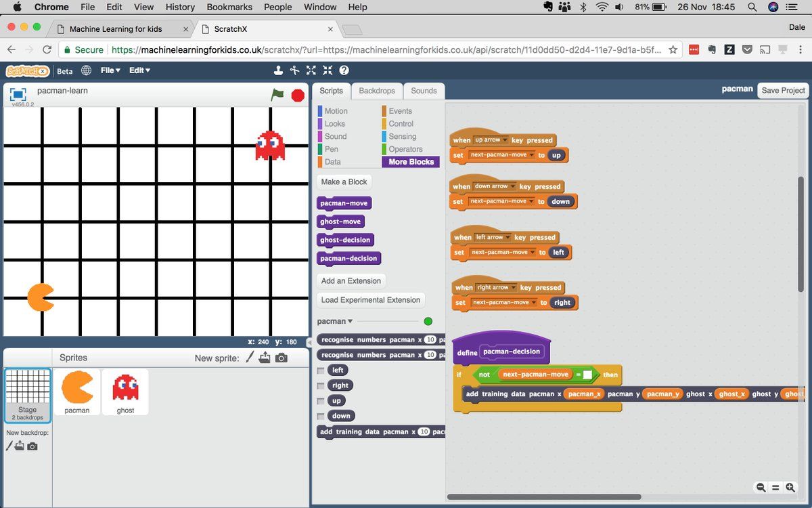
Task: Zoom in the scripts area
Action: [x=790, y=488]
